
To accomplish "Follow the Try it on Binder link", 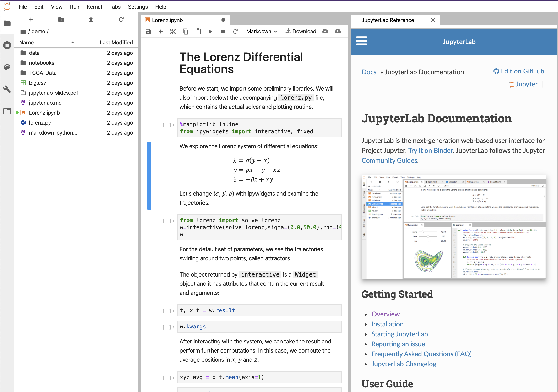I will 430,151.
